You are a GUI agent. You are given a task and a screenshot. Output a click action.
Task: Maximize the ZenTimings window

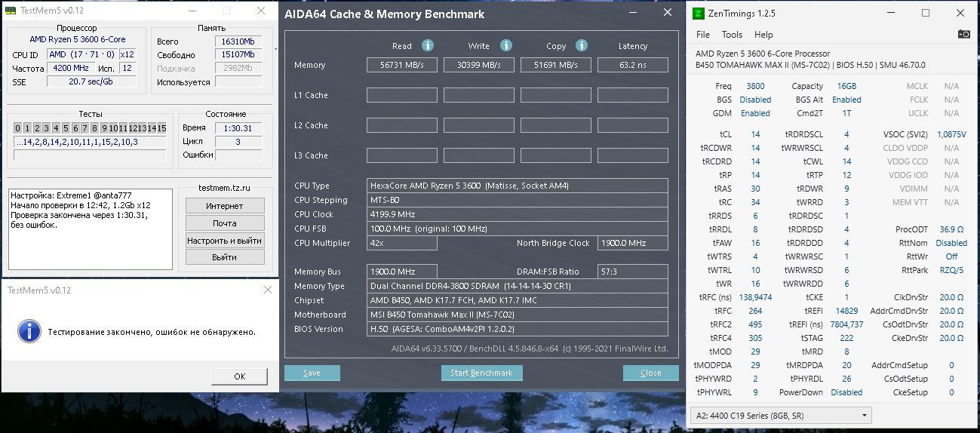[x=926, y=13]
